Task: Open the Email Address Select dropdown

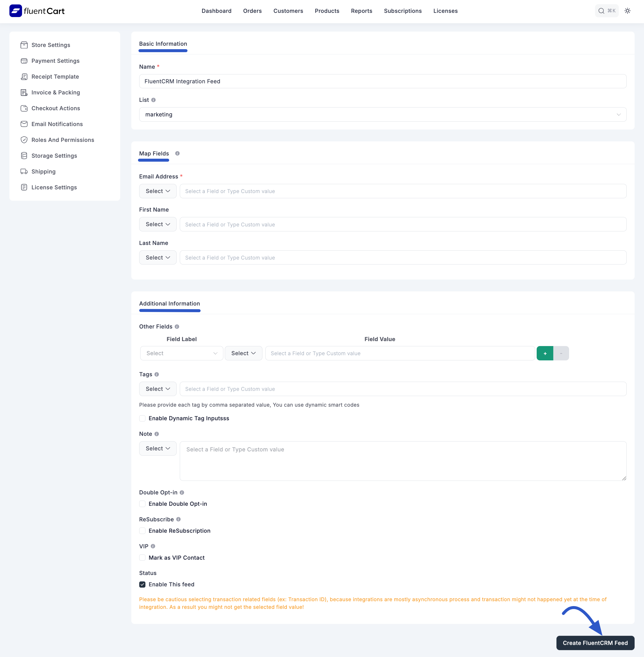Action: (x=158, y=191)
